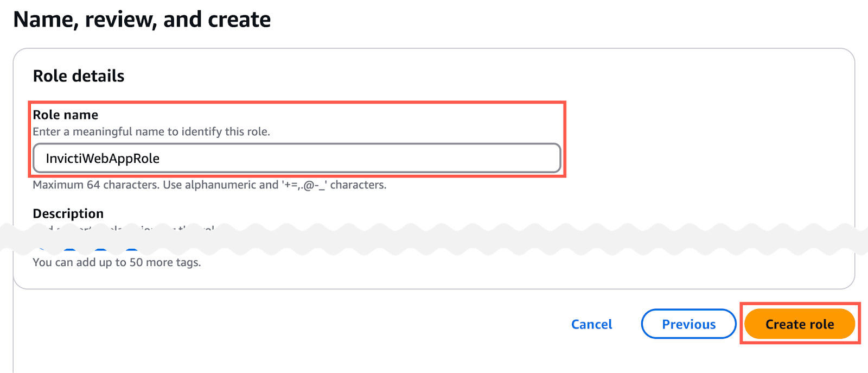Abort role creation via Cancel
Image resolution: width=868 pixels, height=373 pixels.
tap(591, 324)
